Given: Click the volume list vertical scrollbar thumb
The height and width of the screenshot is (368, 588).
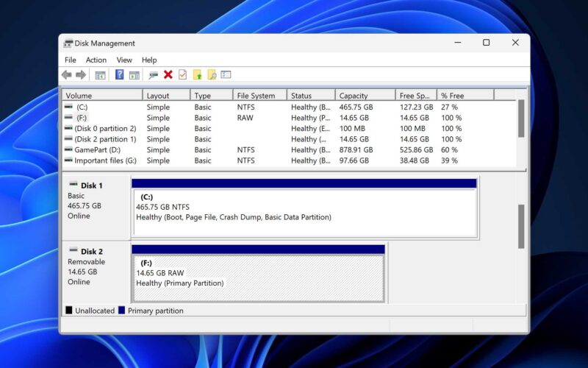Looking at the screenshot, I should click(521, 118).
